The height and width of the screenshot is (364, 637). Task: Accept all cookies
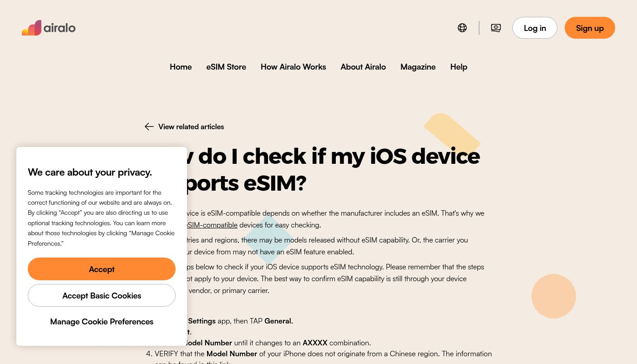pos(101,269)
